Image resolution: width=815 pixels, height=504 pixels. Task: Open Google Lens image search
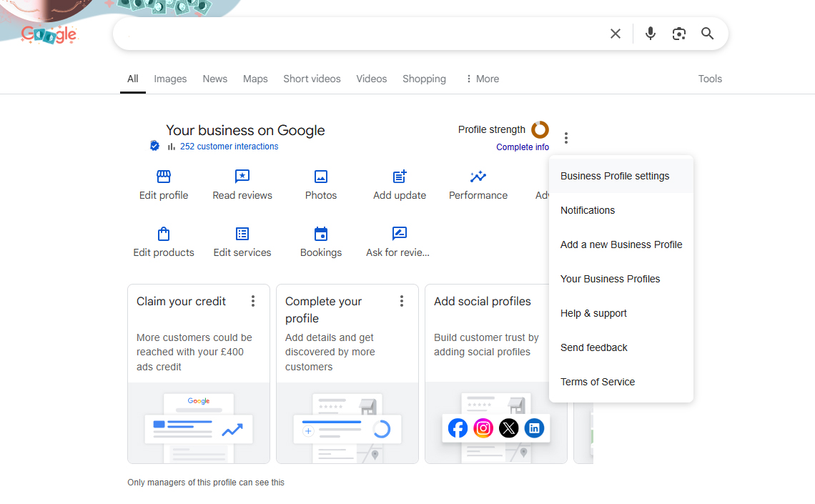coord(678,33)
